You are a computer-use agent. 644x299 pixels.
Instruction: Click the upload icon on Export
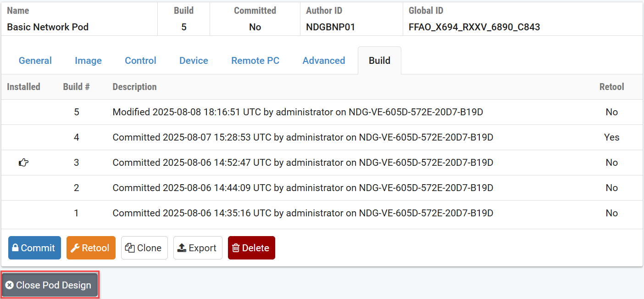[x=182, y=248]
